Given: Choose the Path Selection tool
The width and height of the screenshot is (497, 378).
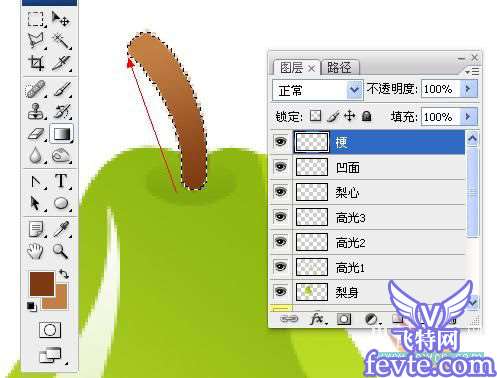Looking at the screenshot, I should [x=35, y=203].
